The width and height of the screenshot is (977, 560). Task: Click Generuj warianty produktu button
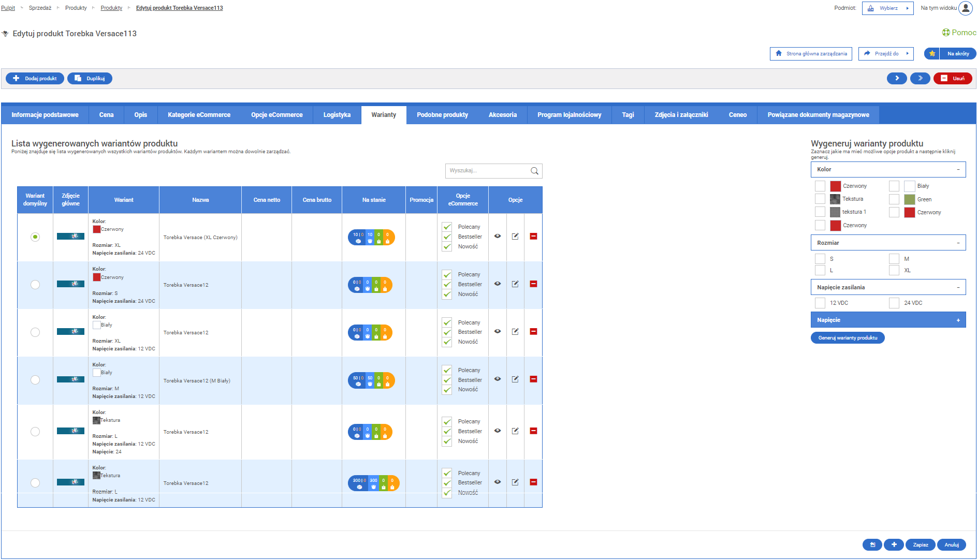pyautogui.click(x=848, y=338)
